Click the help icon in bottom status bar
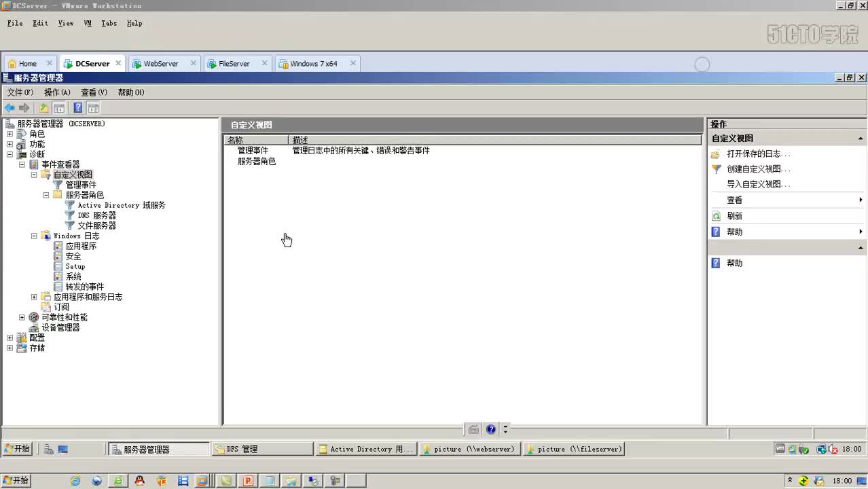The width and height of the screenshot is (868, 489). (x=491, y=429)
